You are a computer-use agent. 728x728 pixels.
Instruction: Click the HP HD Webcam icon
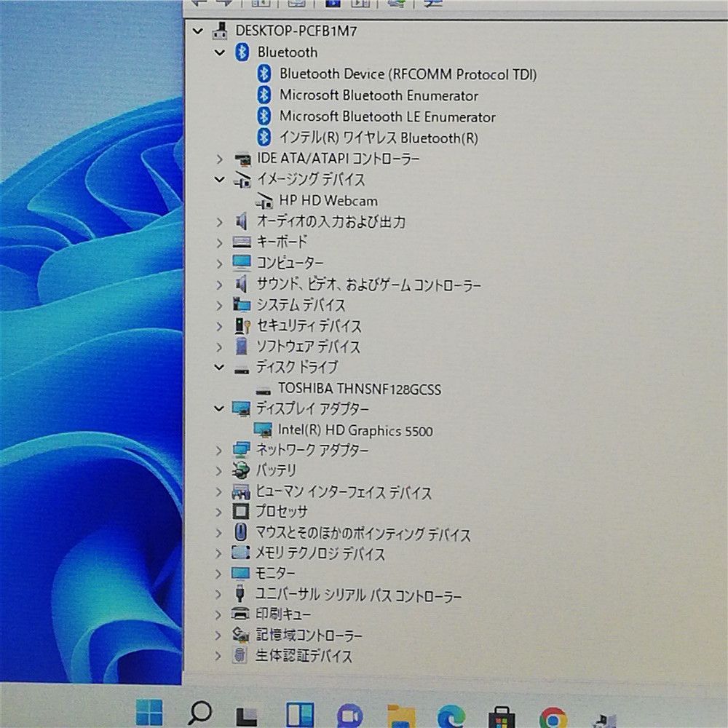(x=264, y=201)
